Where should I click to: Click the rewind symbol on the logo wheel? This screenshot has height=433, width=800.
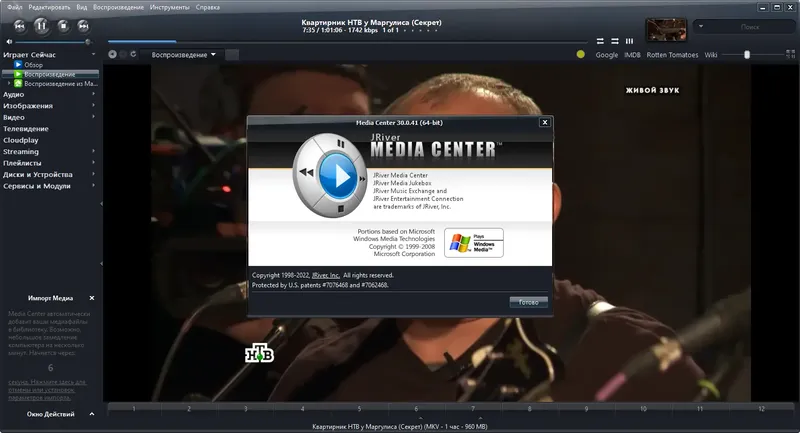[x=306, y=172]
